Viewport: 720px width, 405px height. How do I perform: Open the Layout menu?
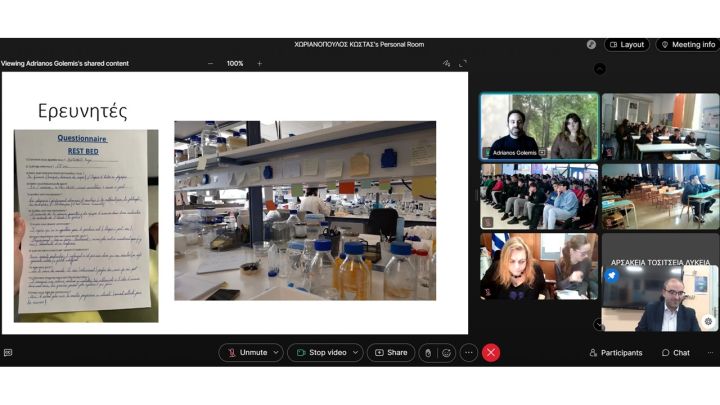point(626,44)
